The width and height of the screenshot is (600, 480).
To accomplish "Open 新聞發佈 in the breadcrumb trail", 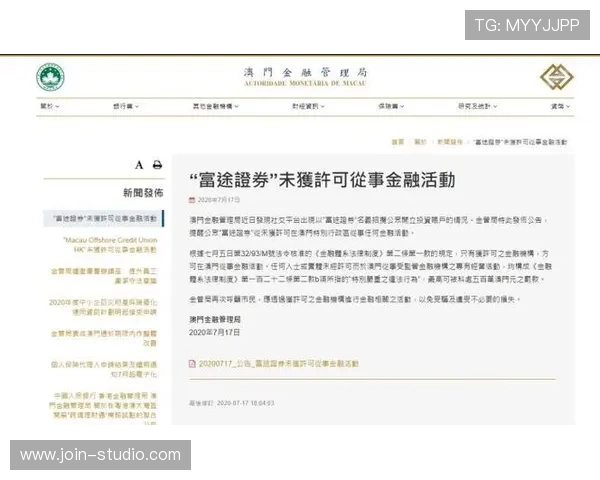I will tap(450, 142).
